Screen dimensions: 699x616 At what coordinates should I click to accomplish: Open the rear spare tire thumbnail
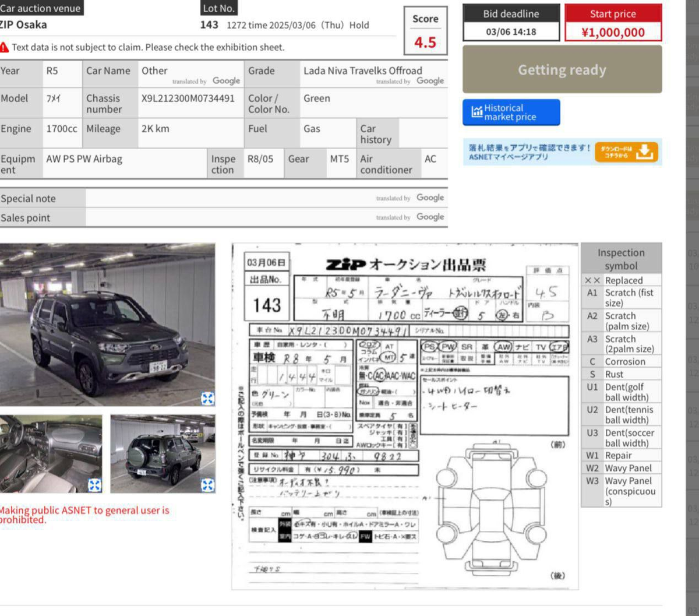tap(163, 454)
